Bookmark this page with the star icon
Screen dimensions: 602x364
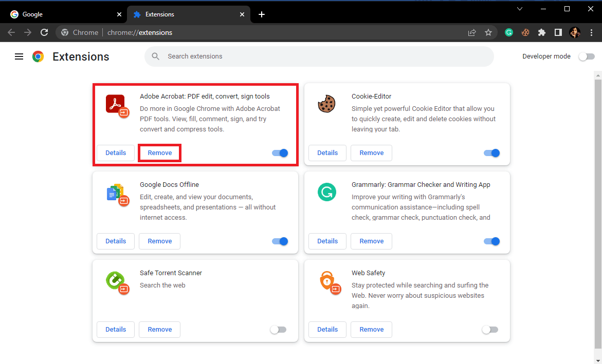pyautogui.click(x=488, y=33)
